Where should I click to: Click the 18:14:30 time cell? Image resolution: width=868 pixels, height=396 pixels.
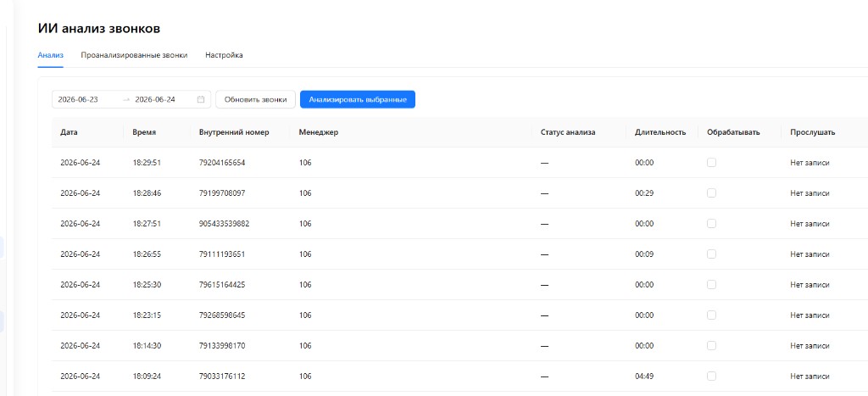(x=147, y=346)
